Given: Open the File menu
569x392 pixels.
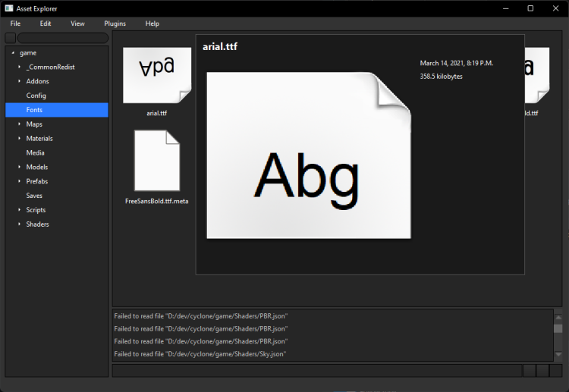Looking at the screenshot, I should (x=15, y=24).
